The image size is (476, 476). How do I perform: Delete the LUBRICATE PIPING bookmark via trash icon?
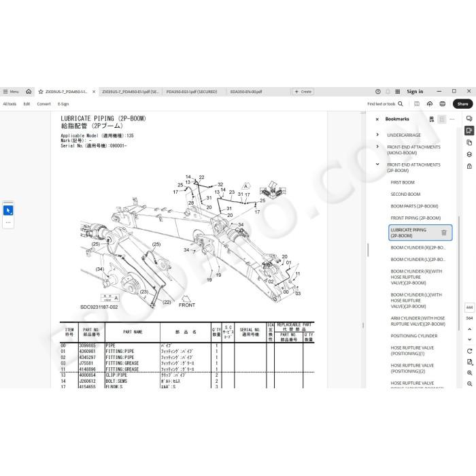click(444, 233)
